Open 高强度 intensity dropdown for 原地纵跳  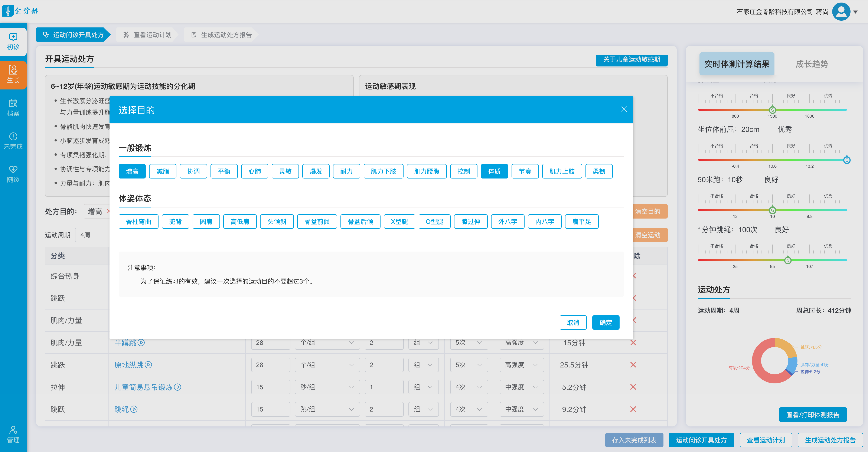(x=521, y=365)
